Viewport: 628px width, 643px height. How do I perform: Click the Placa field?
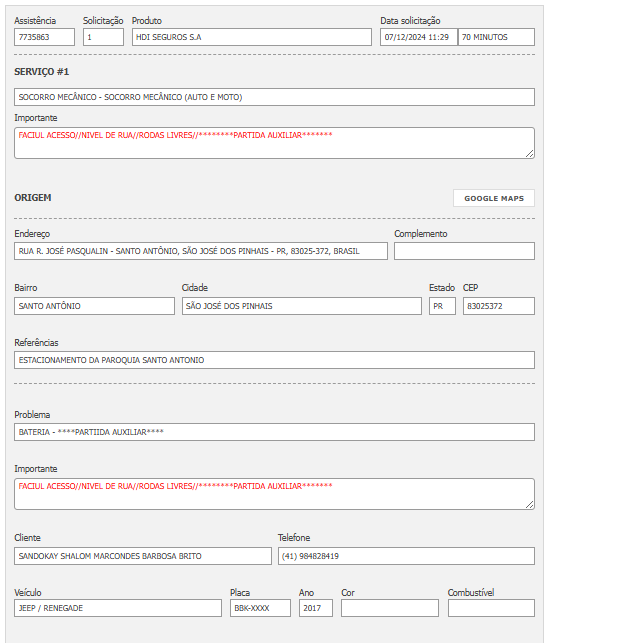click(x=260, y=608)
